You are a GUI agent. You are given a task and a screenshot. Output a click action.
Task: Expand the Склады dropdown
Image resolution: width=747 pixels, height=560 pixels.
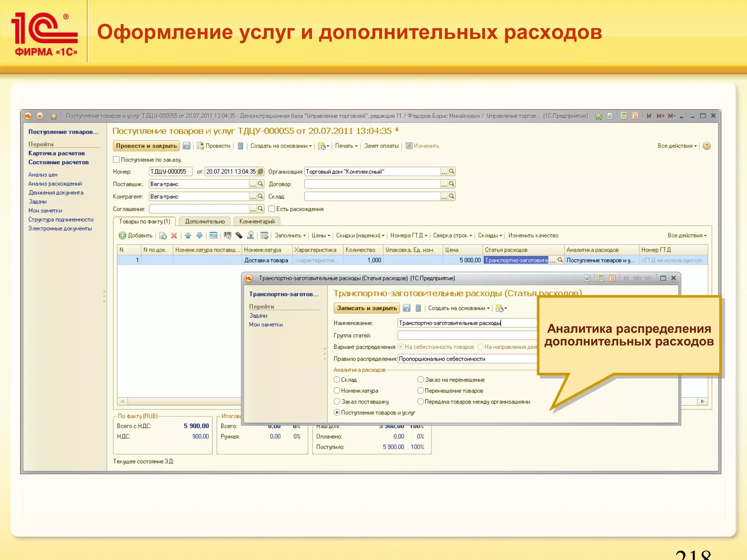click(x=490, y=236)
